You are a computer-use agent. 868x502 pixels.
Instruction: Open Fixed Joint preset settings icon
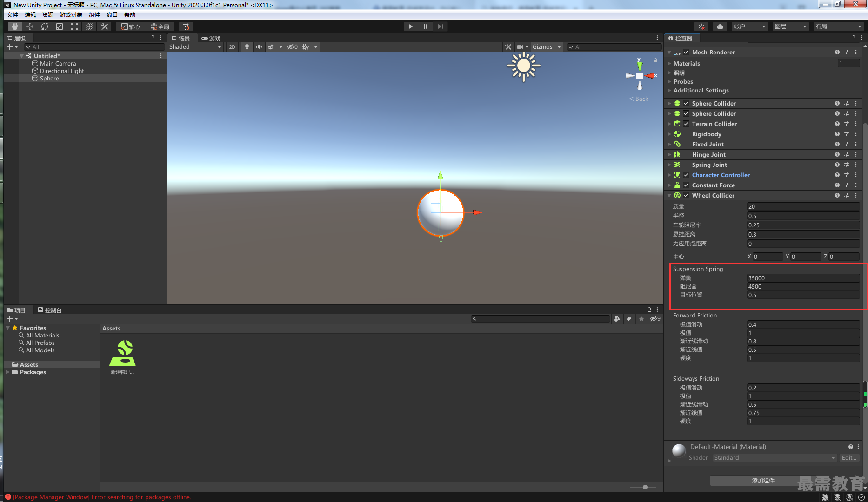[x=847, y=144]
